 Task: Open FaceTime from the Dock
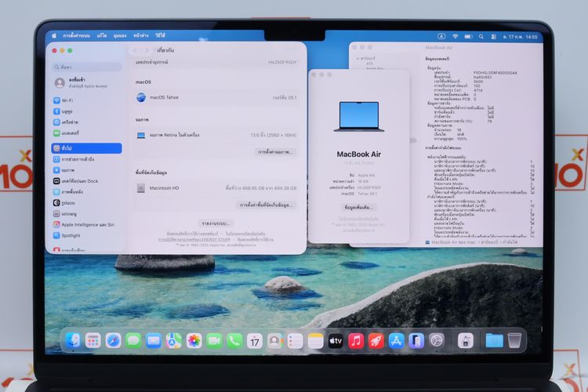214,341
